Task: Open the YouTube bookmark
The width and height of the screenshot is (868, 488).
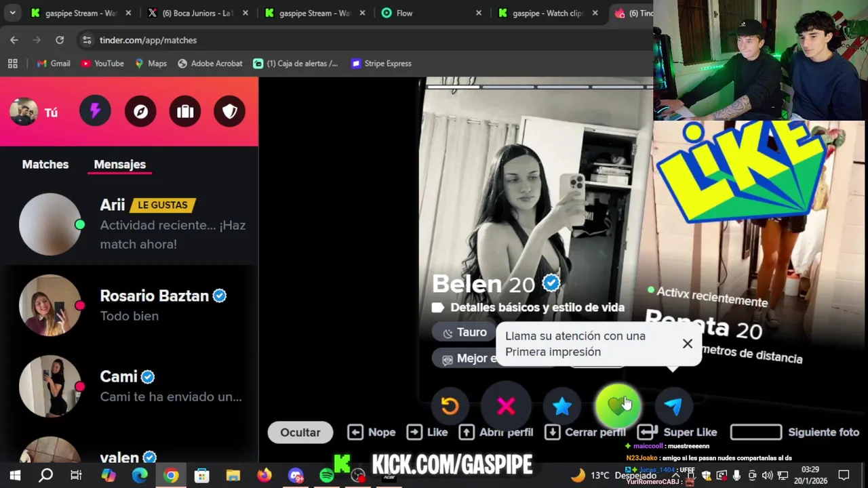Action: (102, 63)
